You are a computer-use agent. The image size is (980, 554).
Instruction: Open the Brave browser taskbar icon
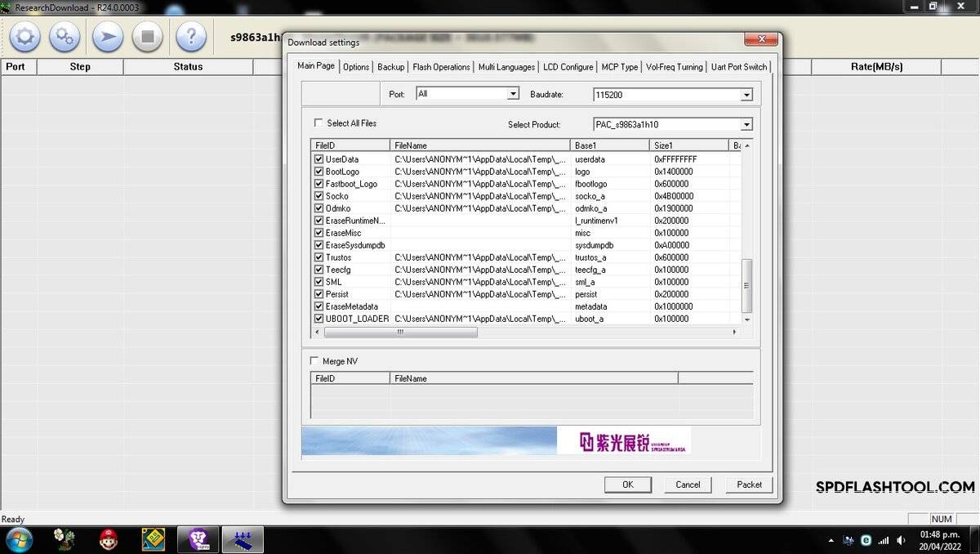[x=198, y=539]
